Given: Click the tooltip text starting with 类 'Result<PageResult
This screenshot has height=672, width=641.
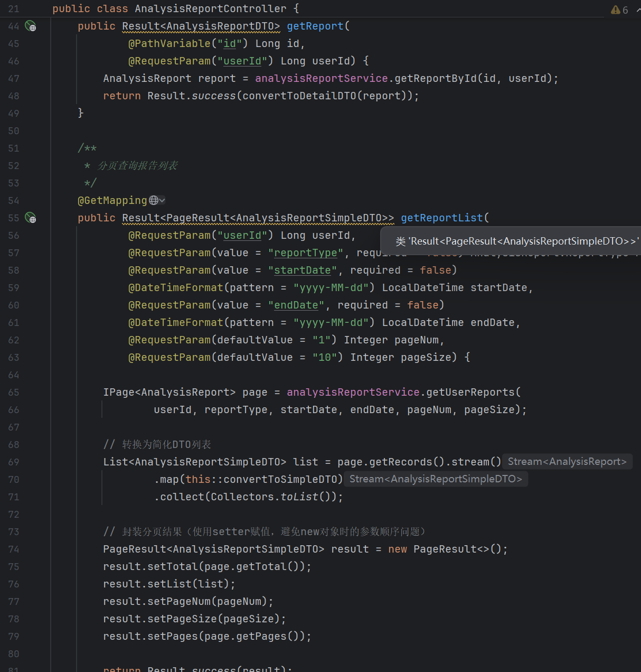Looking at the screenshot, I should pos(517,241).
